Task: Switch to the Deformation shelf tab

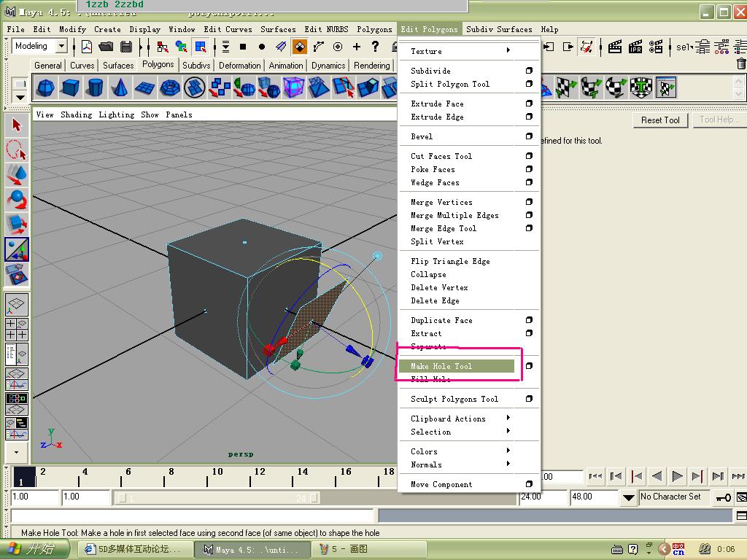Action: [239, 65]
